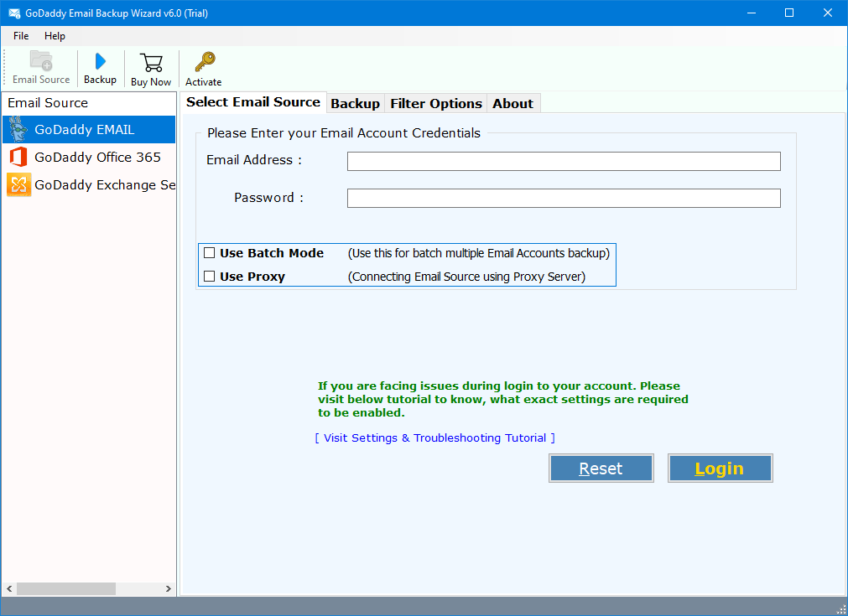Click the Login button
848x616 pixels.
(x=720, y=468)
